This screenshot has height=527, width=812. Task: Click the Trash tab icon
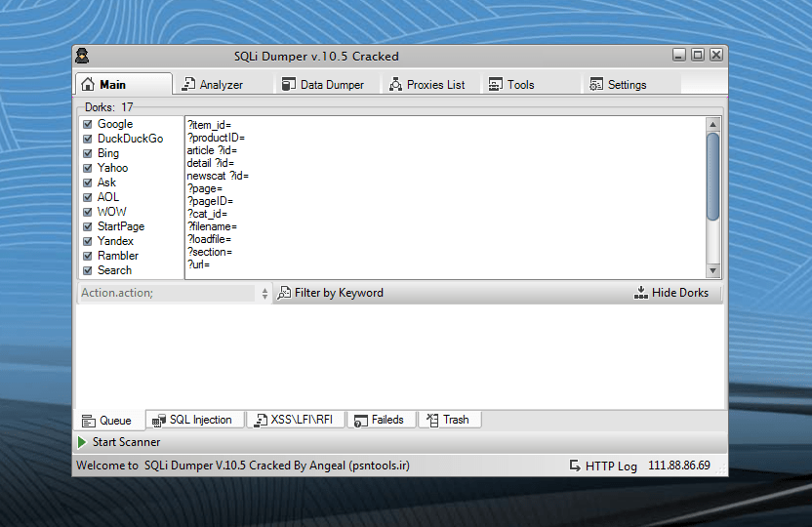(x=432, y=420)
